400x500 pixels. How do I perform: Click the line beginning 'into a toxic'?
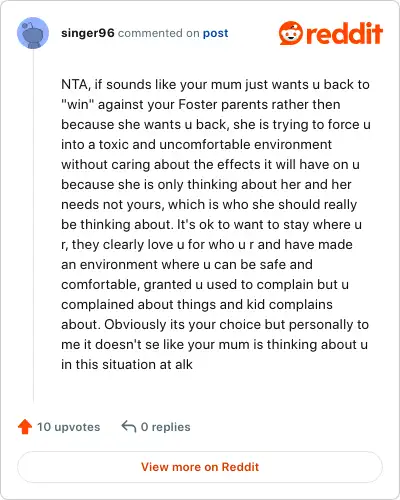tap(196, 144)
